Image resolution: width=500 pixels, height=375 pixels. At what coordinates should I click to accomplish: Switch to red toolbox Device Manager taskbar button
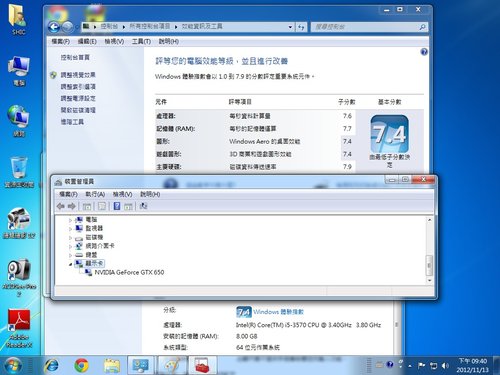203,365
